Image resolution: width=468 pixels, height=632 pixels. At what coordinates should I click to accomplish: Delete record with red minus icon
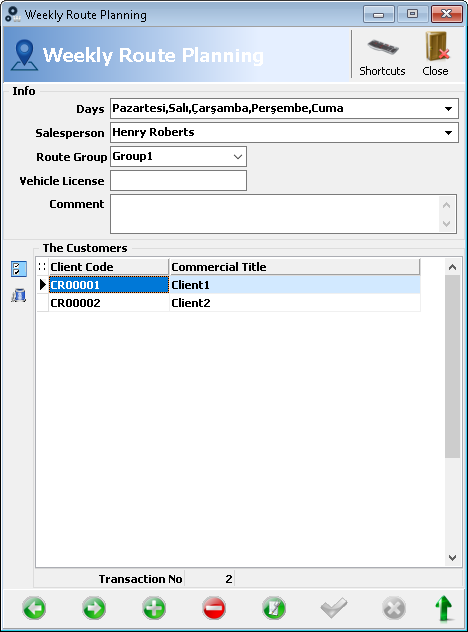pyautogui.click(x=214, y=608)
